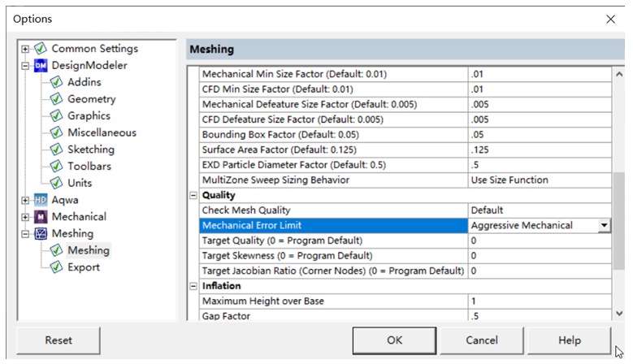633x364 pixels.
Task: Click the Common Settings checkmark icon
Action: (41, 49)
